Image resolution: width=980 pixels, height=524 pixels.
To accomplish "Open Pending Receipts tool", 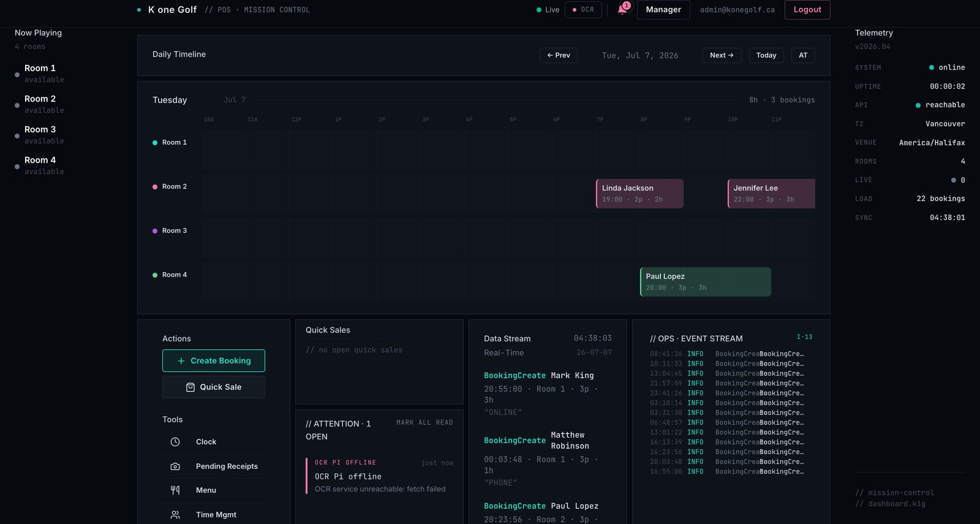I will (214, 466).
